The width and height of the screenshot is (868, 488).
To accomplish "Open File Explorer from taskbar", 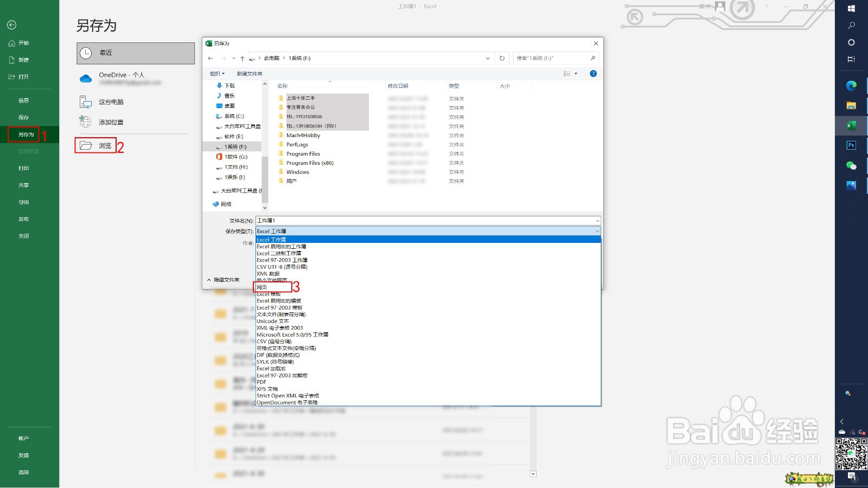I will (851, 105).
